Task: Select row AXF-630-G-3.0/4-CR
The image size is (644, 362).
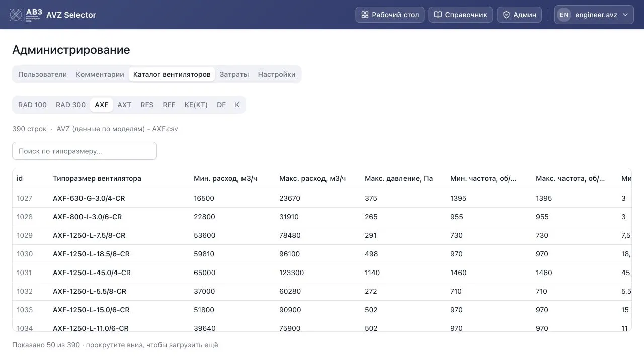Action: coord(322,198)
